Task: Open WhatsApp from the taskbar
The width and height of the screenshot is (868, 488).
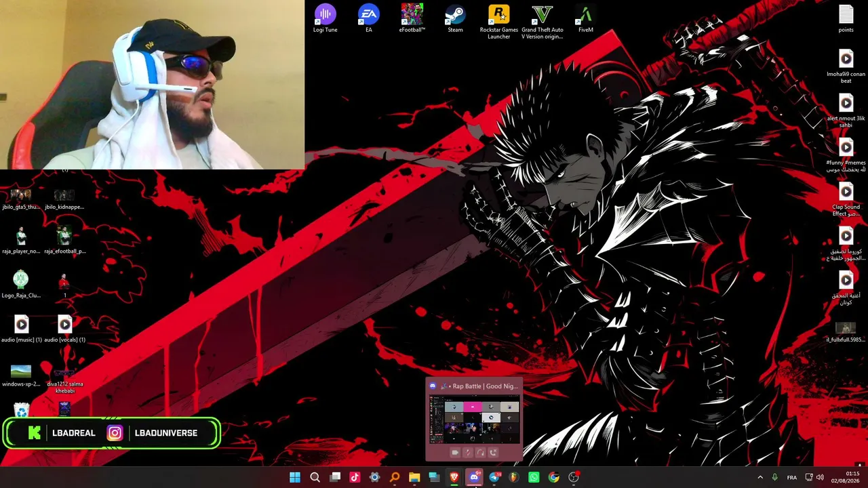Action: (534, 477)
